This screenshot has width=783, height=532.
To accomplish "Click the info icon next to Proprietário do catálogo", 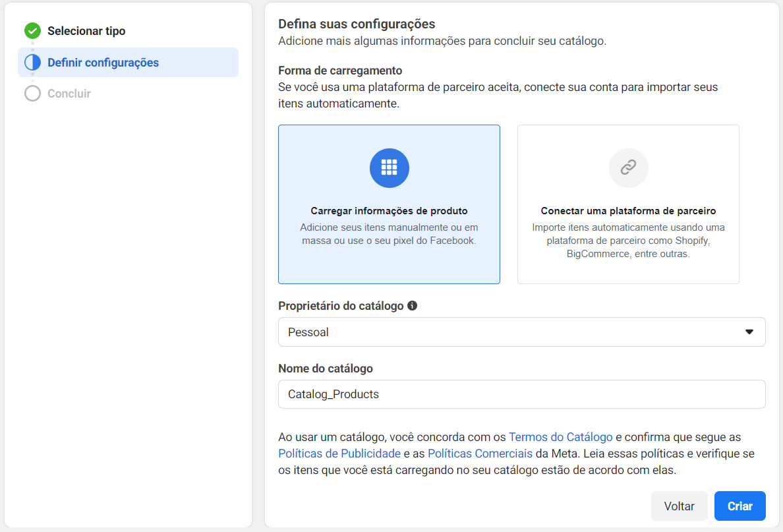I will coord(412,306).
